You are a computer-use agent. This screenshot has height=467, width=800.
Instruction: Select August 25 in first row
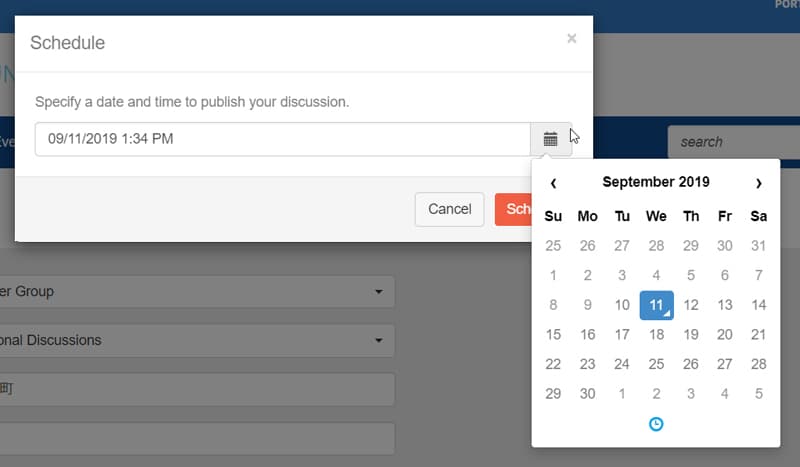[x=553, y=246]
